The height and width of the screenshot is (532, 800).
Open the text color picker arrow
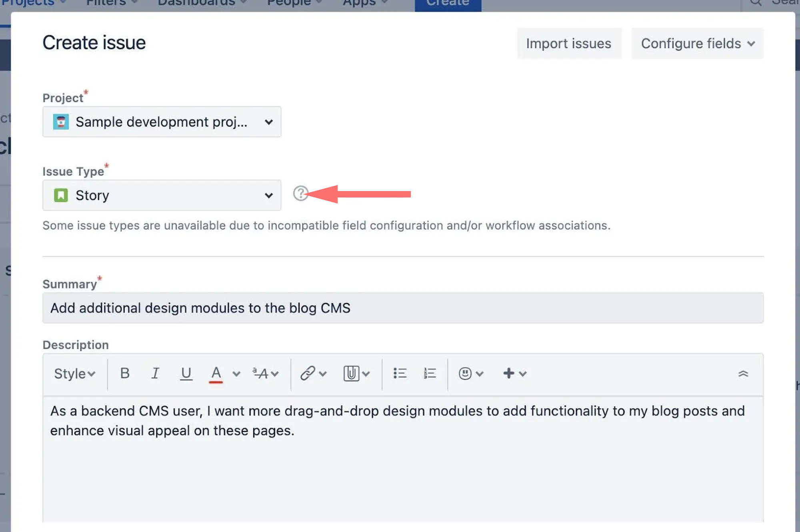coord(236,374)
